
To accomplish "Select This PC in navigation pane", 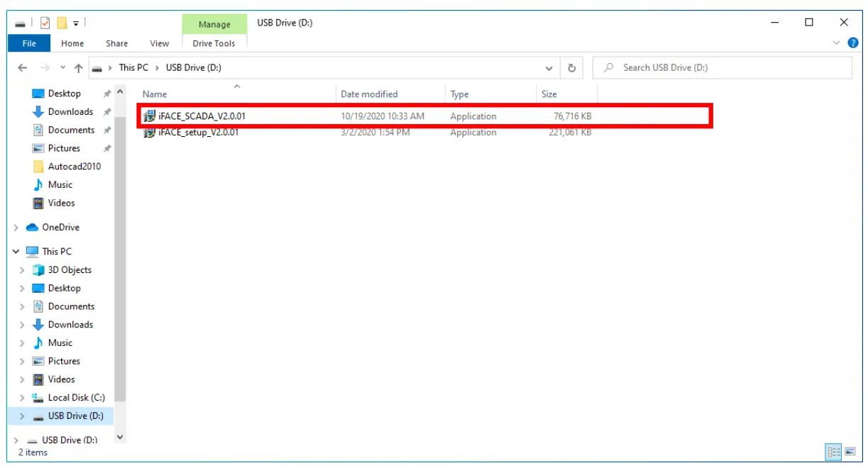I will pos(56,252).
